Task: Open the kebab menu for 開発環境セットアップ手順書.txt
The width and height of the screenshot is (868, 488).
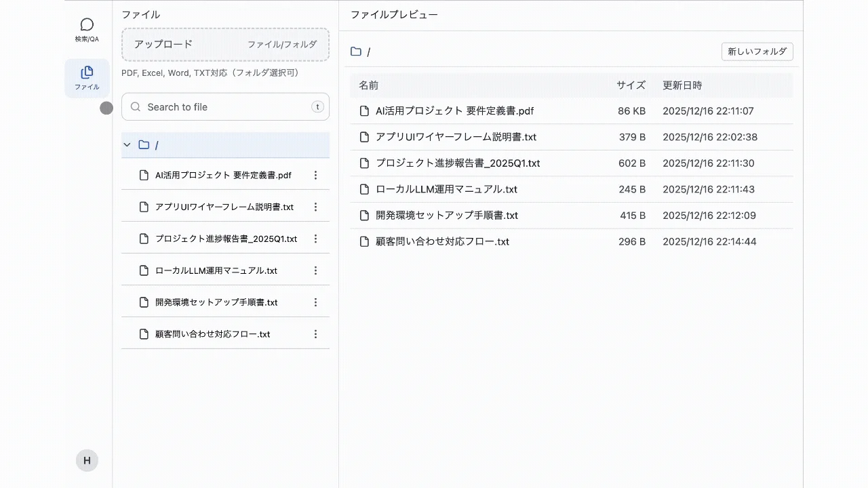Action: point(315,302)
